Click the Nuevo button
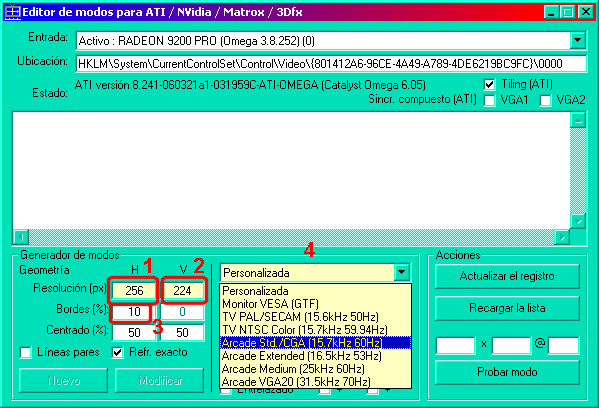This screenshot has width=599, height=408. pos(63,380)
